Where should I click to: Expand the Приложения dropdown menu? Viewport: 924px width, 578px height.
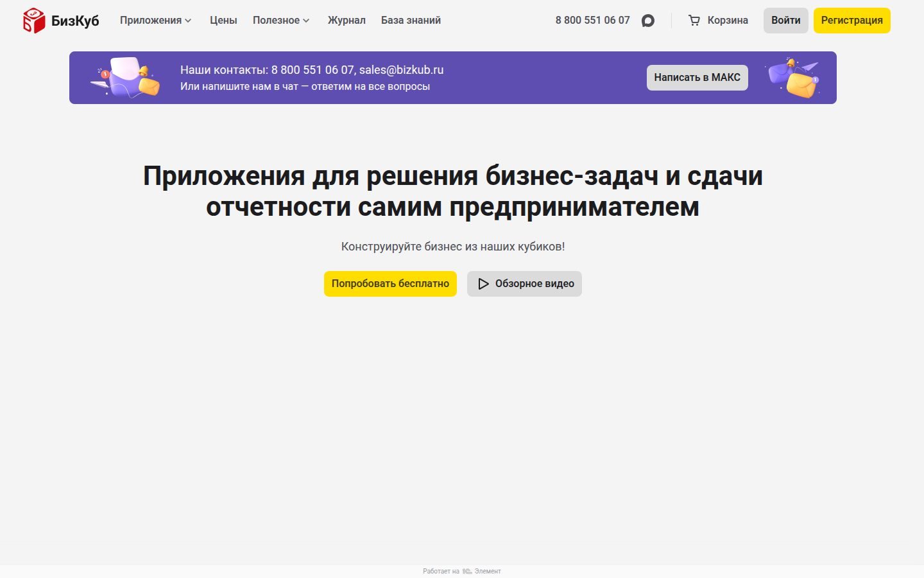point(156,21)
